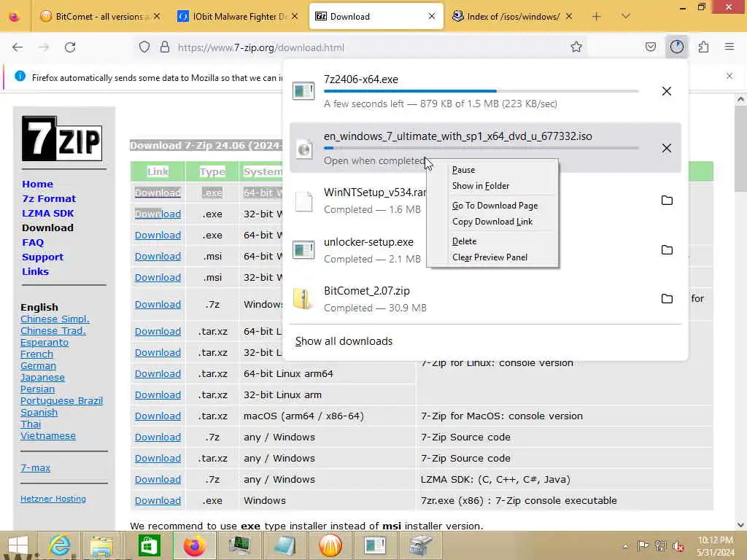Open Internet Explorer from the taskbar
Screen dimensions: 747x560
point(60,545)
